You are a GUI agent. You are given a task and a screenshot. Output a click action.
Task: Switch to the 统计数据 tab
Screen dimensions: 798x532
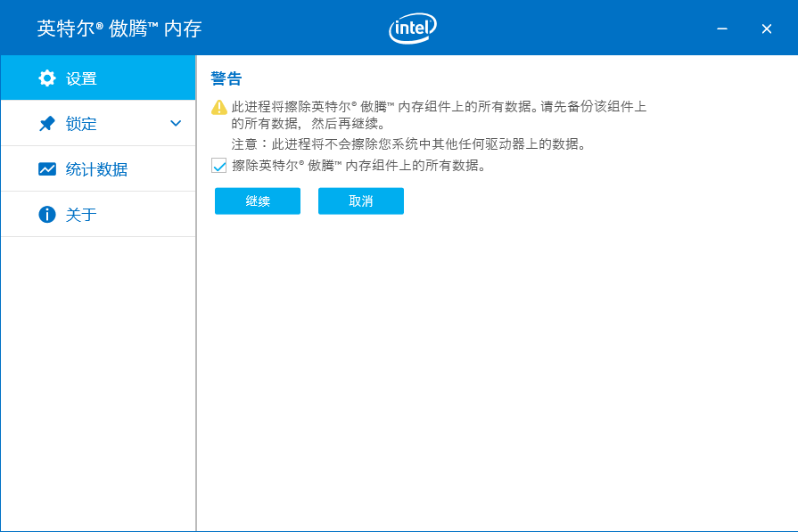tap(96, 169)
